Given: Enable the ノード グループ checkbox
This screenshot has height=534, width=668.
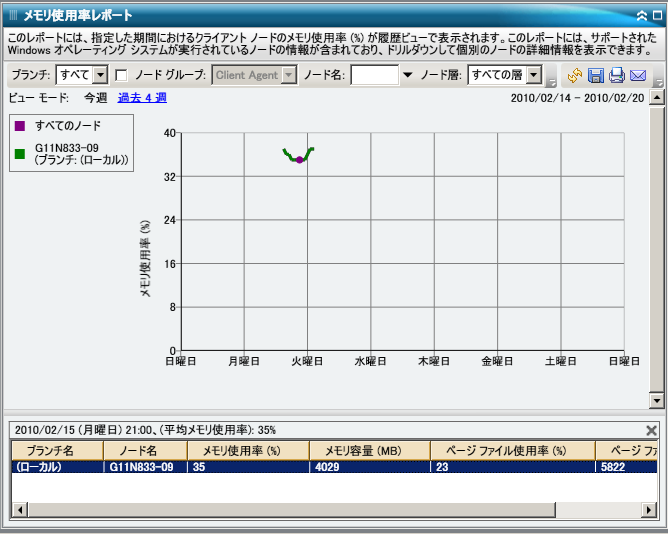Looking at the screenshot, I should click(121, 75).
